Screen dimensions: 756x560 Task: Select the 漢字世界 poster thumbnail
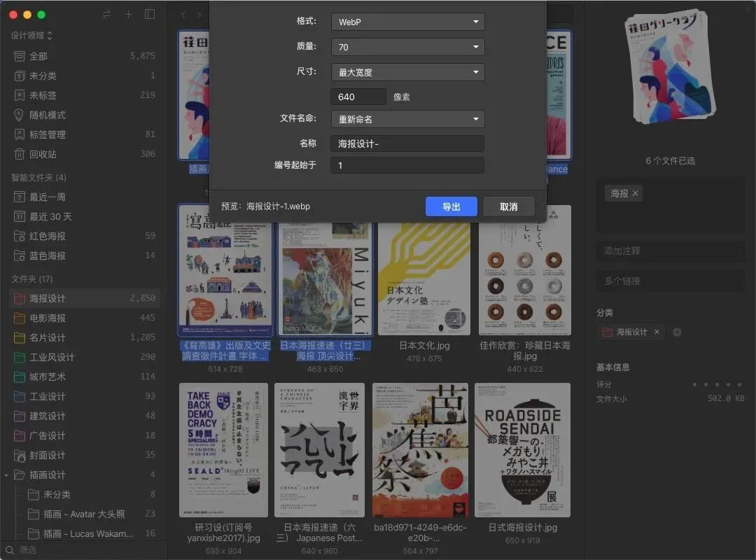click(320, 450)
